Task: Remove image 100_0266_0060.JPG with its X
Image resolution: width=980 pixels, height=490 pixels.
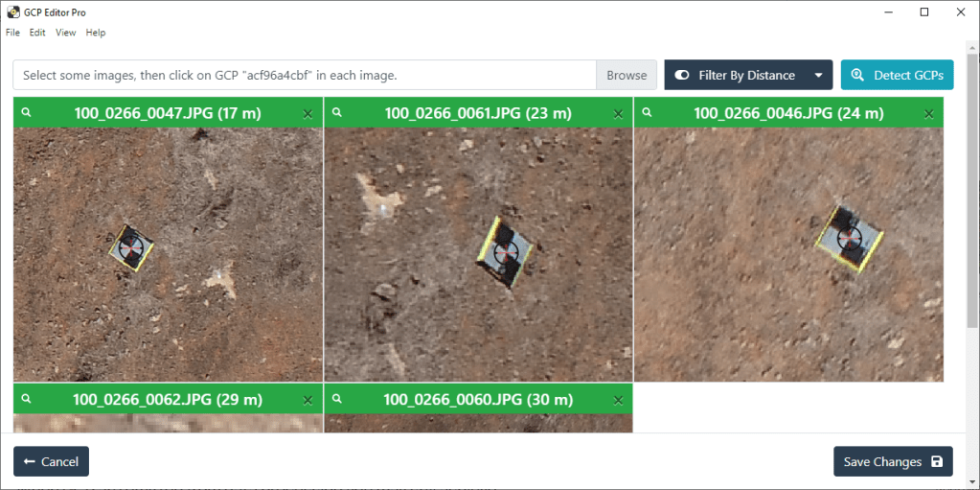Action: (618, 400)
